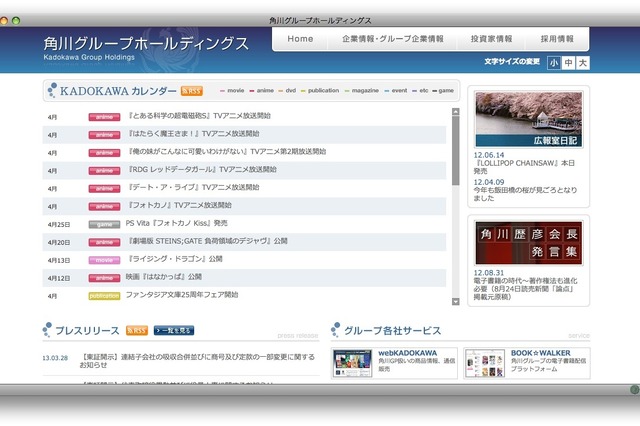Click the BOOK☆WALKER service link
The height and width of the screenshot is (426, 640).
[x=540, y=353]
